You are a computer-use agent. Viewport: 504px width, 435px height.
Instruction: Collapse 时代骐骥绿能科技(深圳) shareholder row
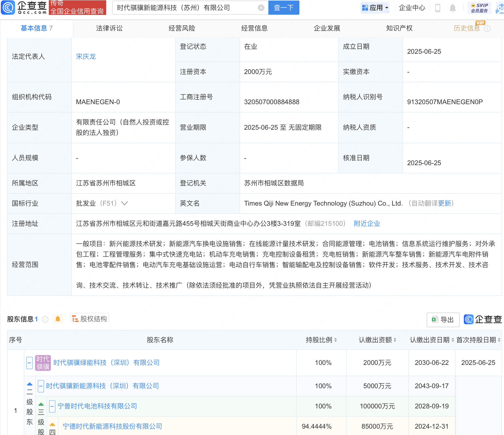(x=29, y=363)
